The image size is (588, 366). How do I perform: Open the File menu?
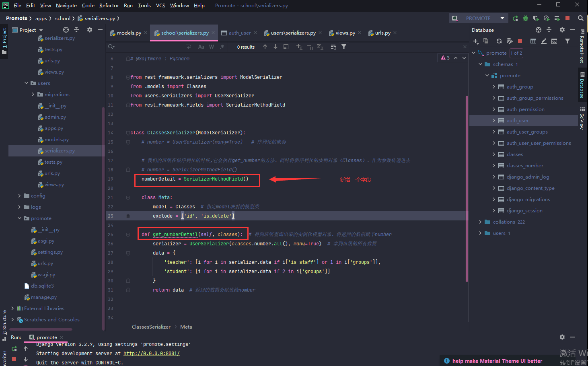point(17,5)
